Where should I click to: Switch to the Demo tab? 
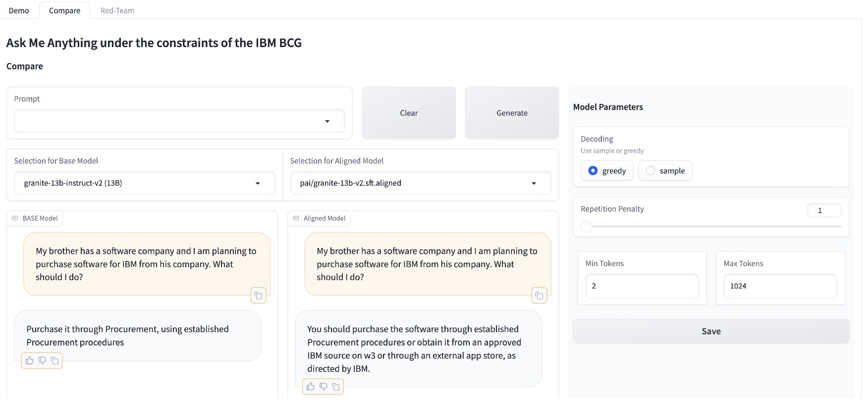point(19,10)
